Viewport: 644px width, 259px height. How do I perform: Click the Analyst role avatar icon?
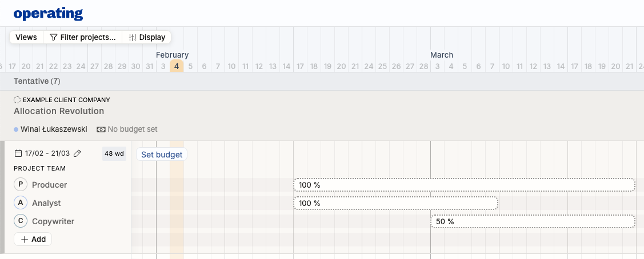[x=21, y=203]
